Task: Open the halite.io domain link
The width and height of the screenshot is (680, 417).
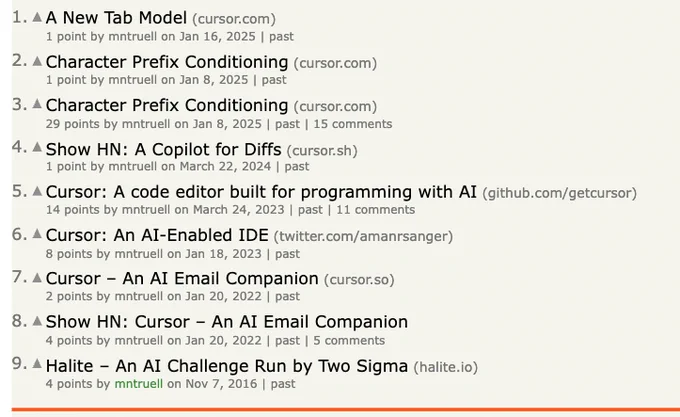Action: pyautogui.click(x=445, y=367)
